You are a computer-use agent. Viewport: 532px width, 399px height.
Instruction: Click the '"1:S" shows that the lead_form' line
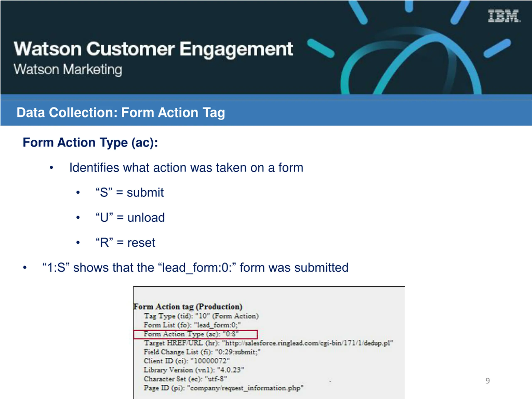coord(196,268)
